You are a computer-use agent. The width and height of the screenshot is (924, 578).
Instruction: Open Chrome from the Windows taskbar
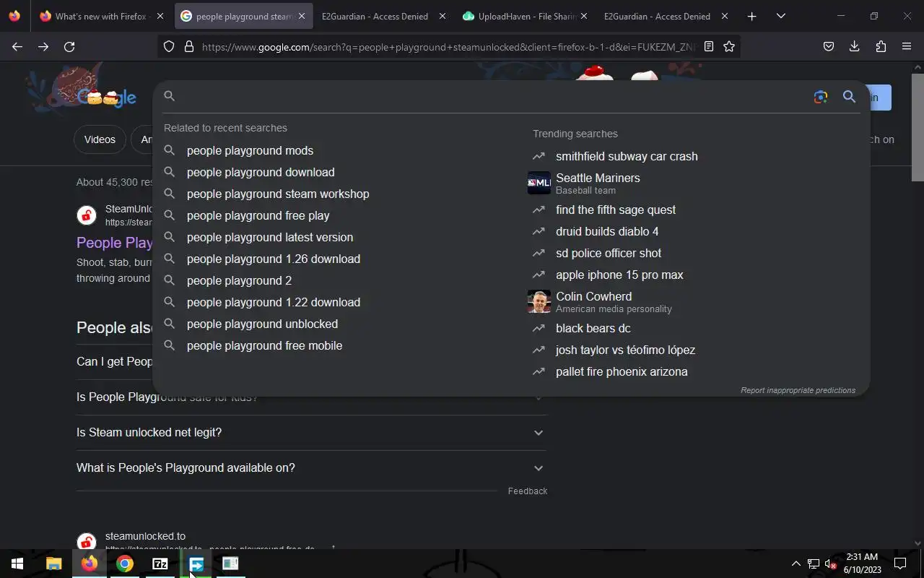tap(125, 564)
